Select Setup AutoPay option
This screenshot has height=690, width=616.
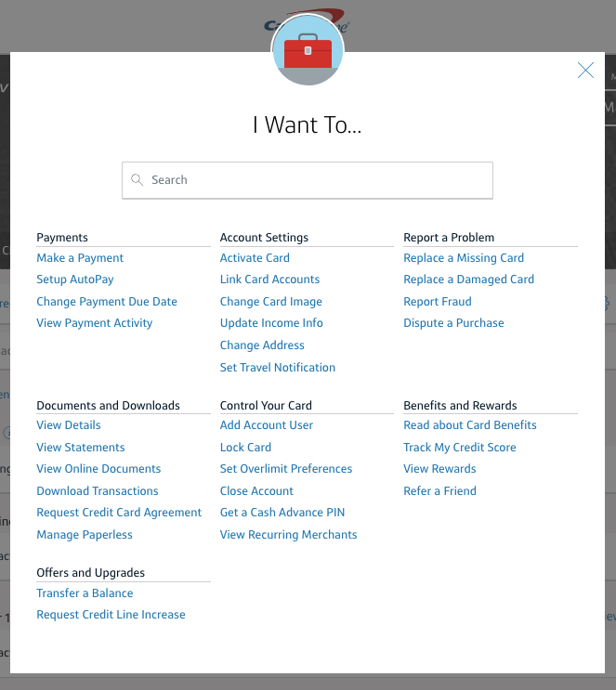pyautogui.click(x=75, y=280)
